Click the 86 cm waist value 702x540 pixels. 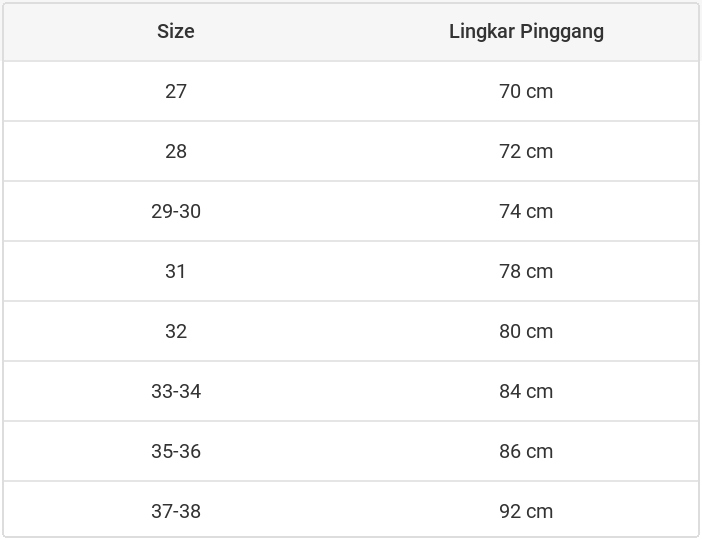click(x=526, y=451)
